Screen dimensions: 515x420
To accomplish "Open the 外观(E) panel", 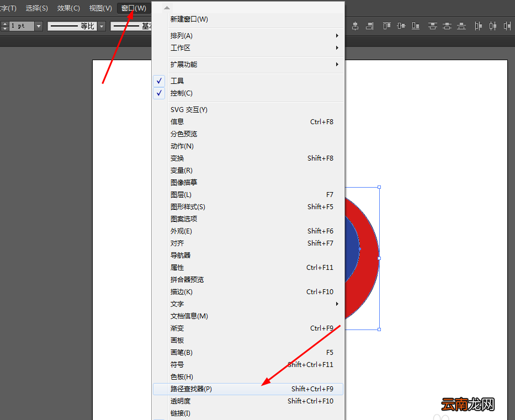I will point(248,231).
